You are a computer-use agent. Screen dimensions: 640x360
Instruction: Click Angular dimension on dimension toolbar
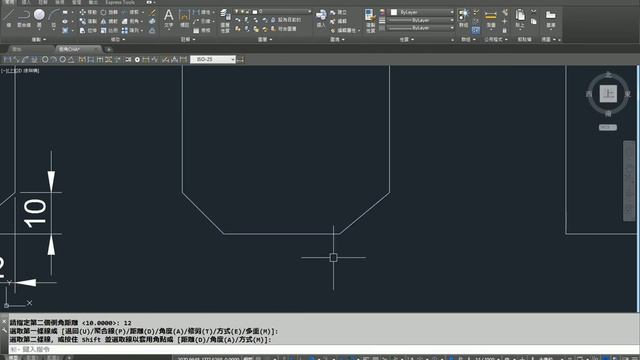pyautogui.click(x=71, y=60)
